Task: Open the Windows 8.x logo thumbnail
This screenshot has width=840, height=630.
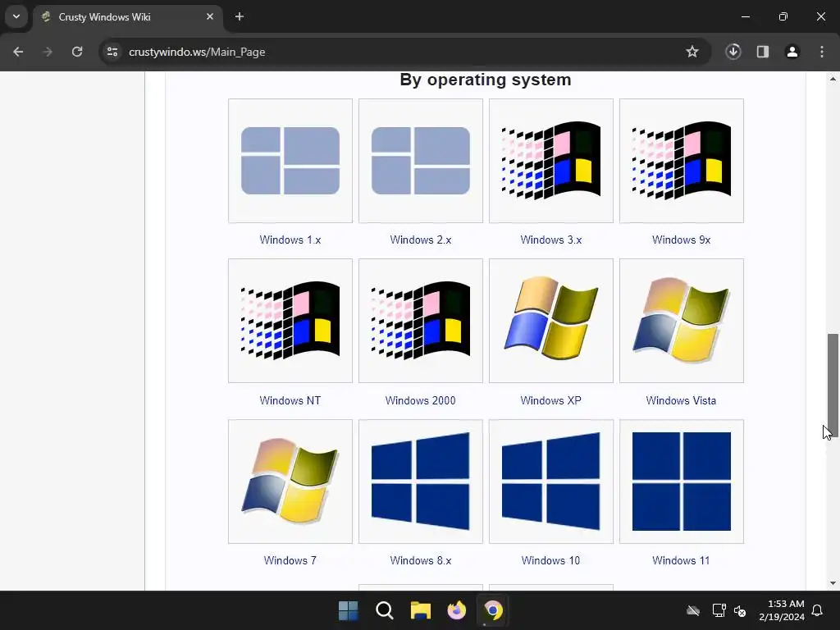Action: [x=421, y=482]
